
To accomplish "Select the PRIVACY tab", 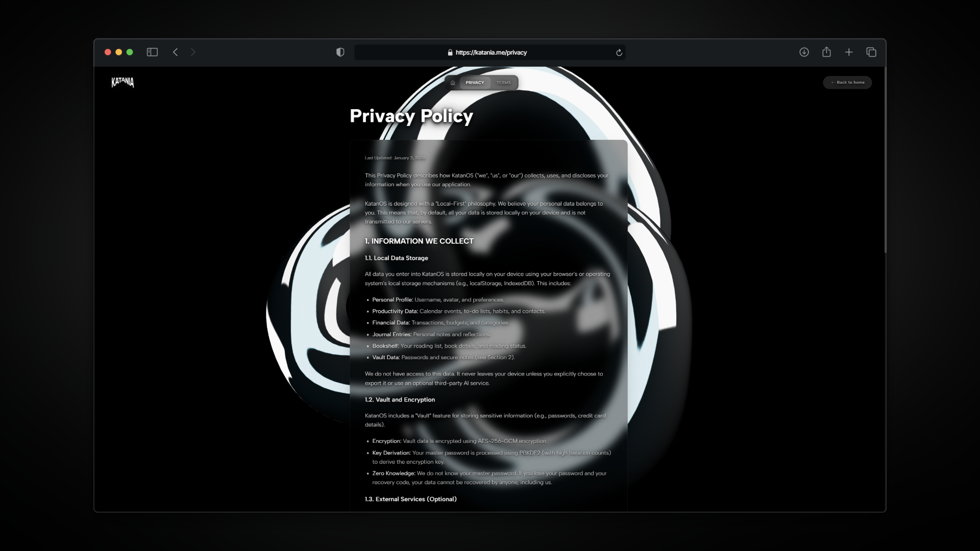I will tap(475, 83).
